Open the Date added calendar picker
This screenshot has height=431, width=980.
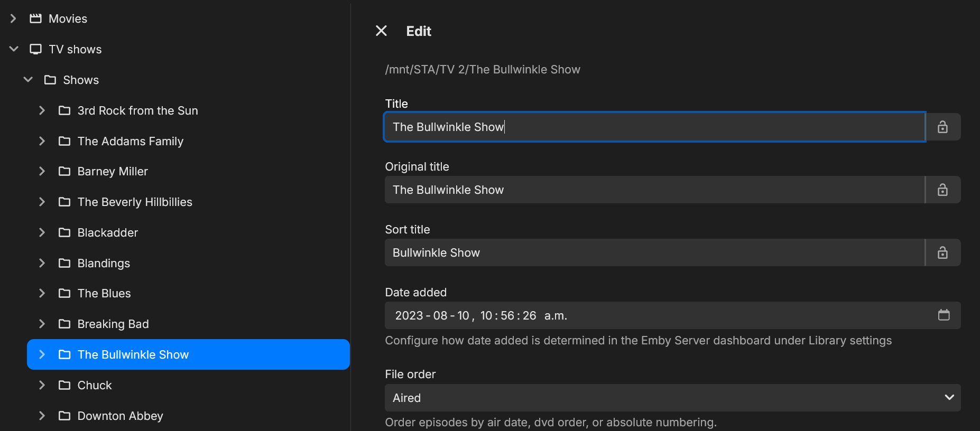coord(944,315)
